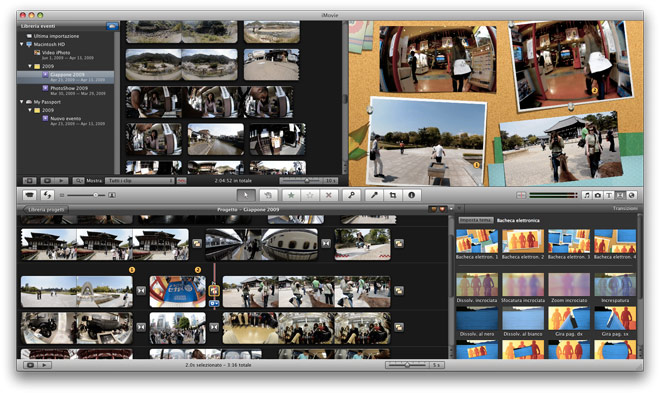Viewport: 660px width, 394px height.
Task: Reject selection with the red X button
Action: pos(329,195)
